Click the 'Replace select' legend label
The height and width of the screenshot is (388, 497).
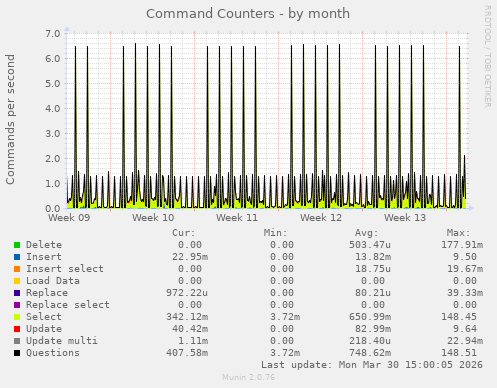68,305
